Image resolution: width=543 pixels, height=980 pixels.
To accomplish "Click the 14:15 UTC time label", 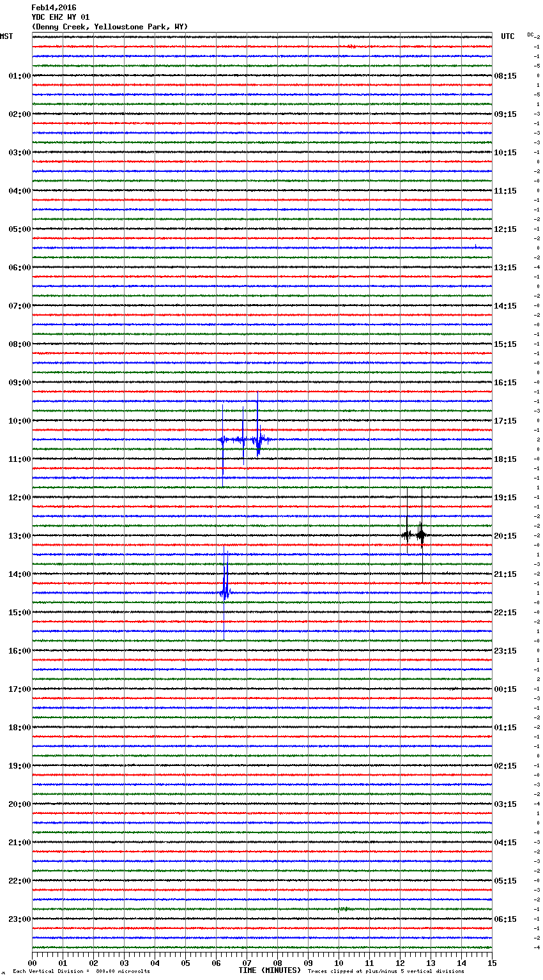I will [x=505, y=306].
